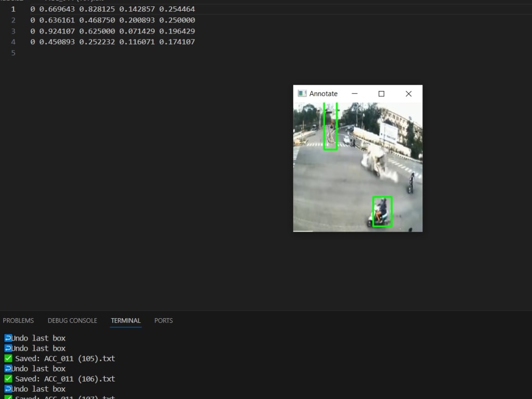
Task: Minimize the Annotate window
Action: [354, 94]
